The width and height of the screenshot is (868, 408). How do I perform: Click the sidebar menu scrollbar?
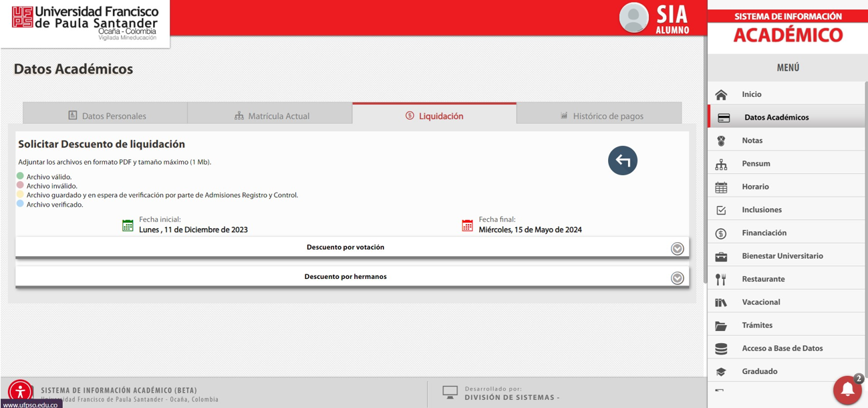click(866, 231)
